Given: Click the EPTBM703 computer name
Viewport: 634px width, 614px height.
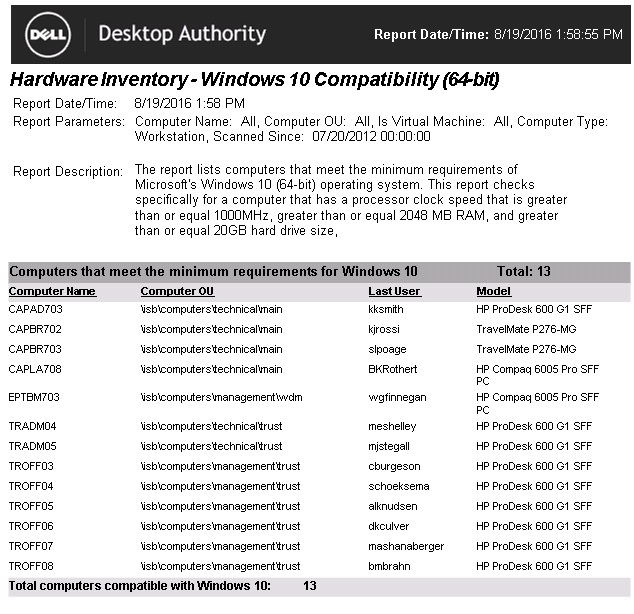Looking at the screenshot, I should point(35,397).
